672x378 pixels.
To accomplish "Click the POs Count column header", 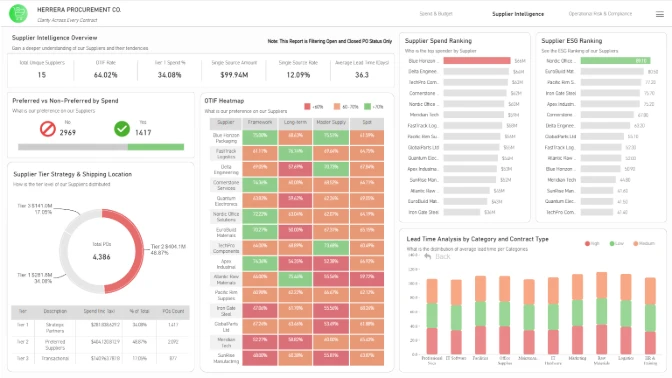I will click(x=173, y=311).
